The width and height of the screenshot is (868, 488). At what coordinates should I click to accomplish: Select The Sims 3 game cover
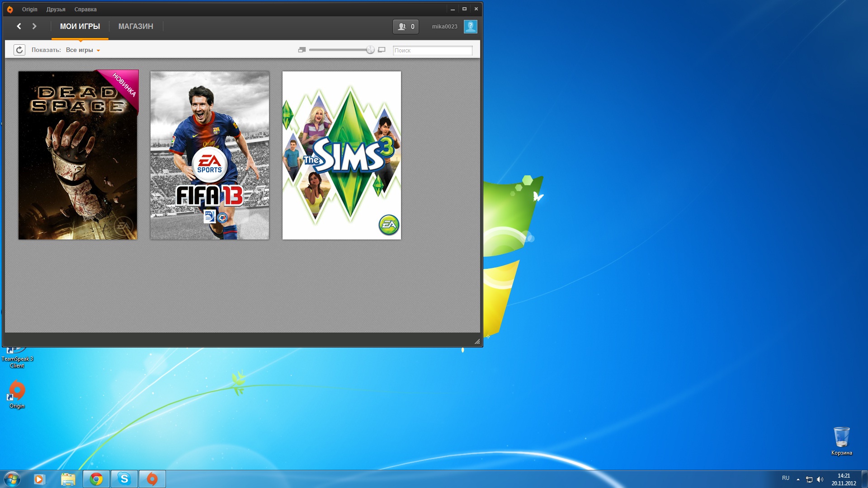pyautogui.click(x=342, y=155)
